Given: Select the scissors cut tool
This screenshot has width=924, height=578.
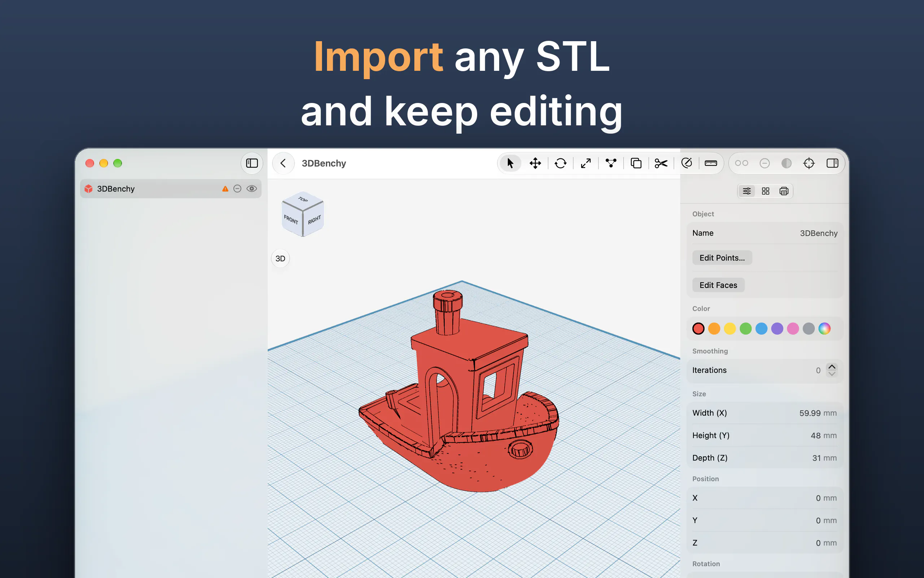Looking at the screenshot, I should click(661, 163).
